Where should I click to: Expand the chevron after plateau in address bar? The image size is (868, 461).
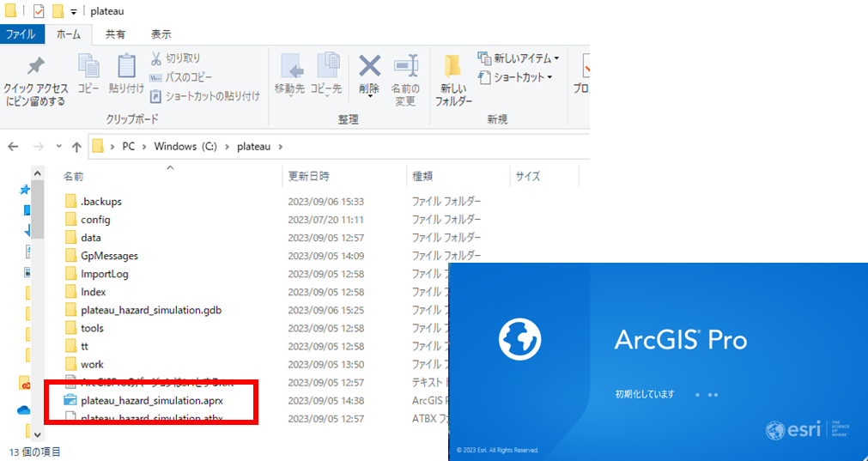280,147
